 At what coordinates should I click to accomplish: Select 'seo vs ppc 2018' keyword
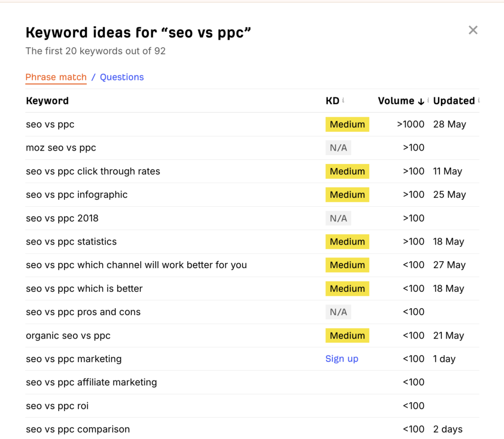62,218
